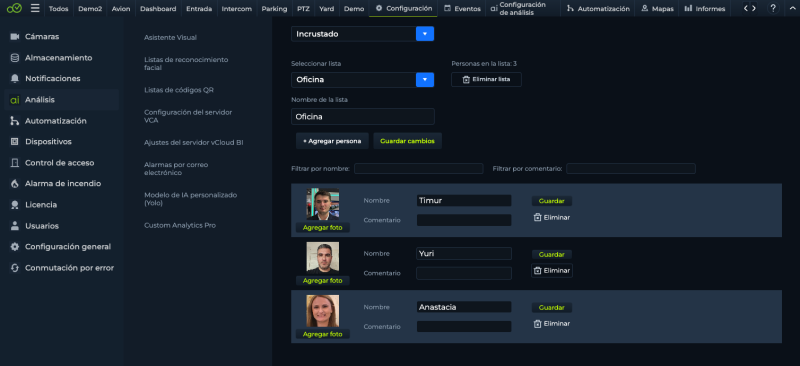The height and width of the screenshot is (366, 800).
Task: Save Timur's entry with Guardar
Action: pyautogui.click(x=552, y=201)
